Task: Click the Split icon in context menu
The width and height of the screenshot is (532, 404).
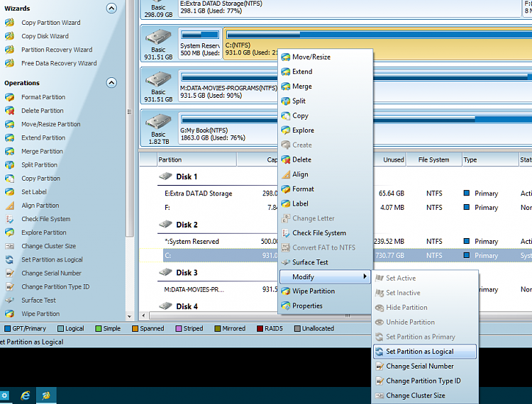Action: pyautogui.click(x=286, y=101)
